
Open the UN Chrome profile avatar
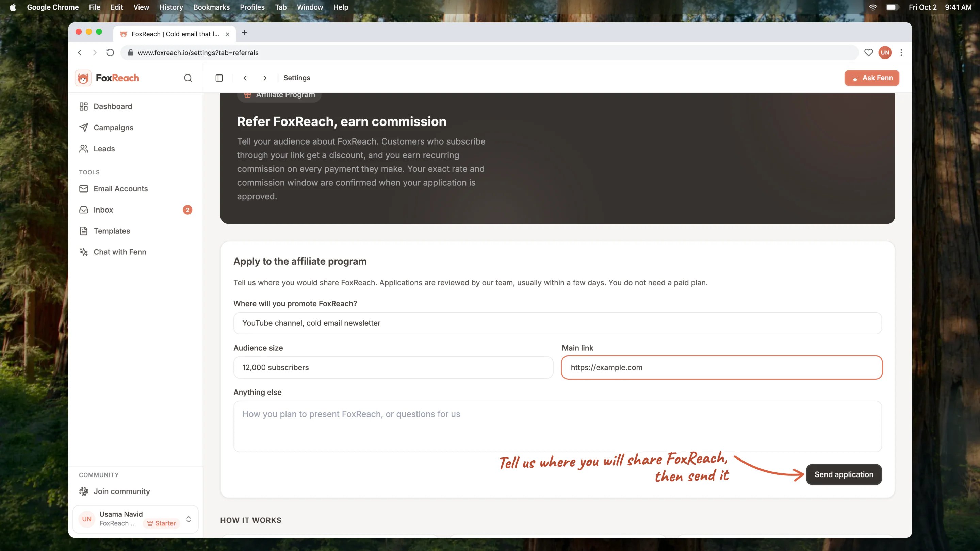pyautogui.click(x=885, y=52)
